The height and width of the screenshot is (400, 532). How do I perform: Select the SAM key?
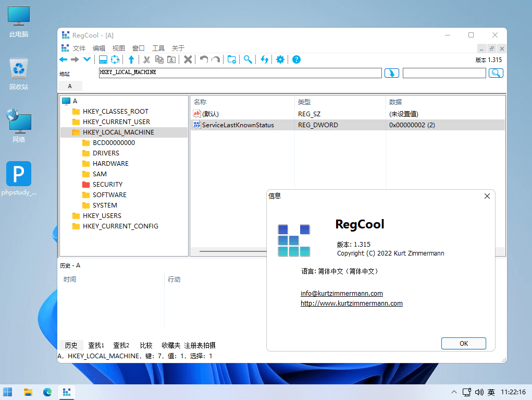click(x=100, y=174)
